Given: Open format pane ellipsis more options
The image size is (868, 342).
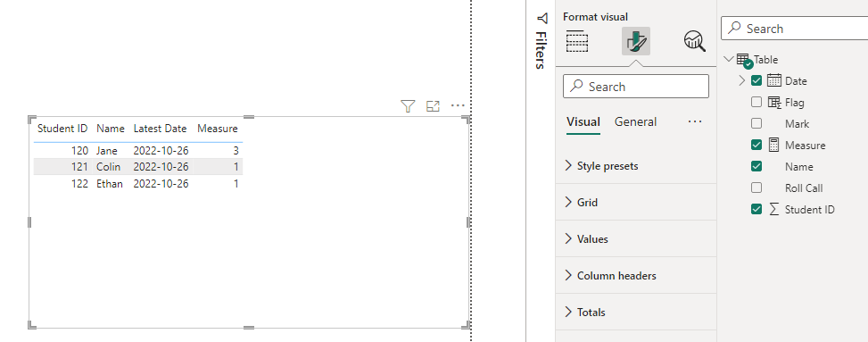Looking at the screenshot, I should (x=695, y=122).
